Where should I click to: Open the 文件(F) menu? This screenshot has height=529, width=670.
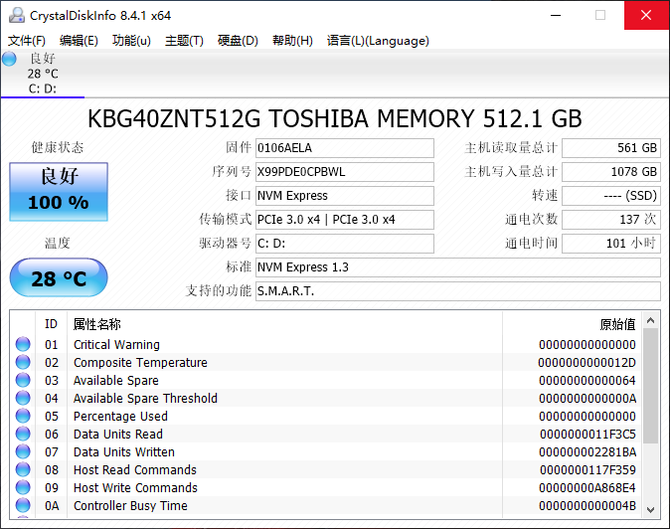pyautogui.click(x=27, y=41)
